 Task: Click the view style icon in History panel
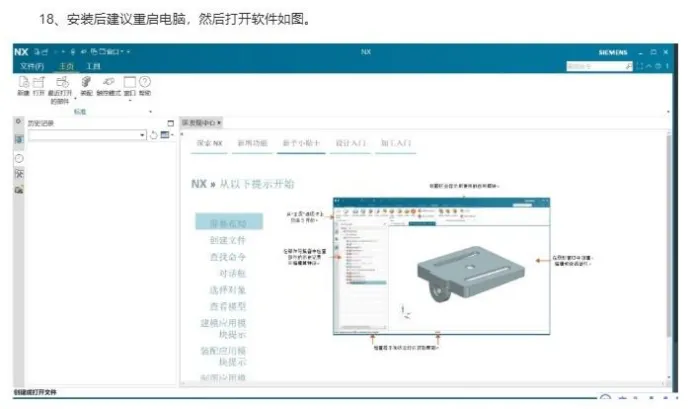(165, 135)
